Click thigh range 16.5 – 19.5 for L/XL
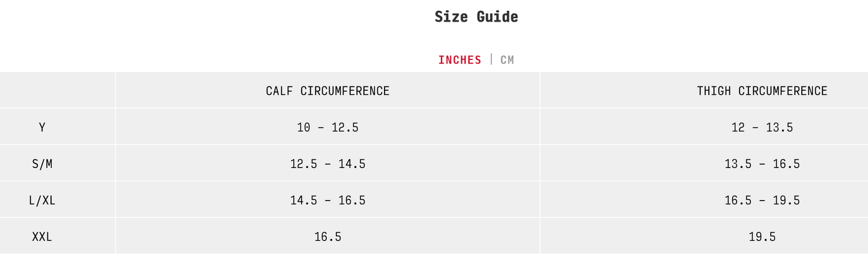Viewport: 868px width, 263px height. [762, 201]
